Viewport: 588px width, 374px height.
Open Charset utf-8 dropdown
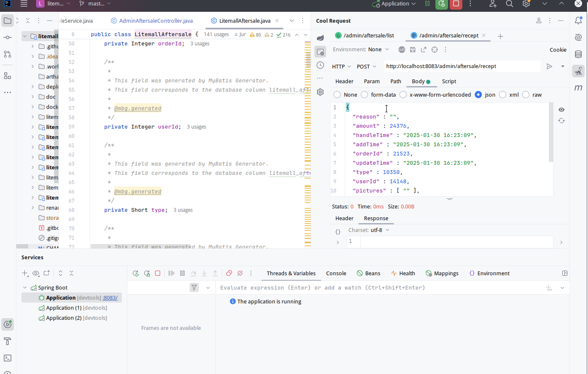(380, 230)
